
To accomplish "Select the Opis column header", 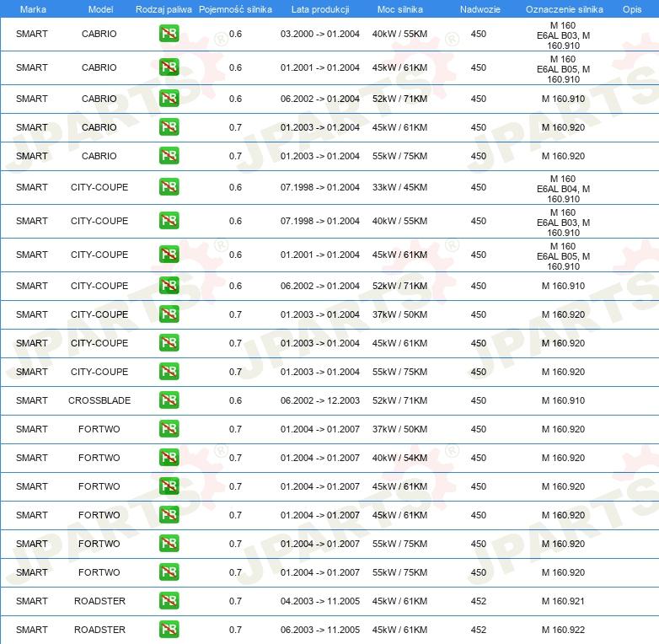I will (632, 9).
